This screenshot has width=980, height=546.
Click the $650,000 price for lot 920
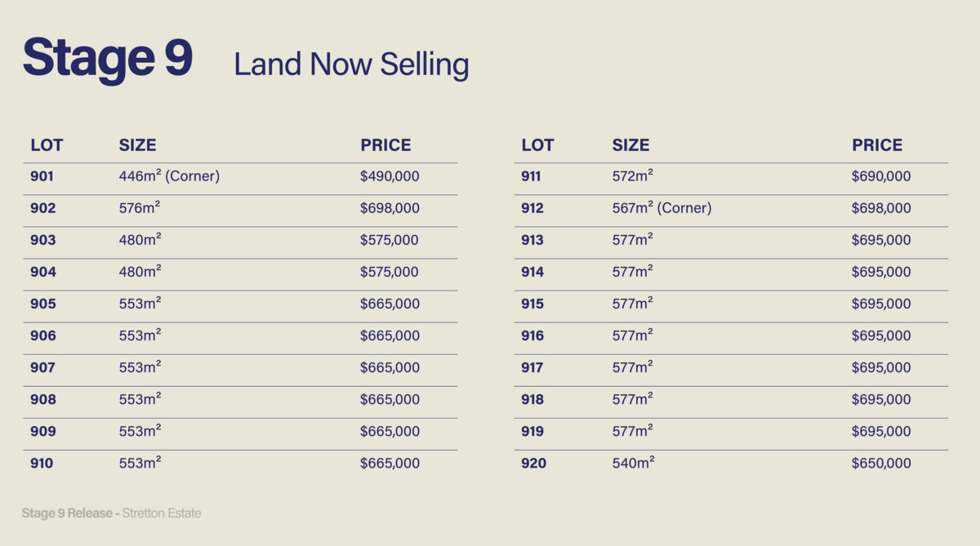coord(880,464)
